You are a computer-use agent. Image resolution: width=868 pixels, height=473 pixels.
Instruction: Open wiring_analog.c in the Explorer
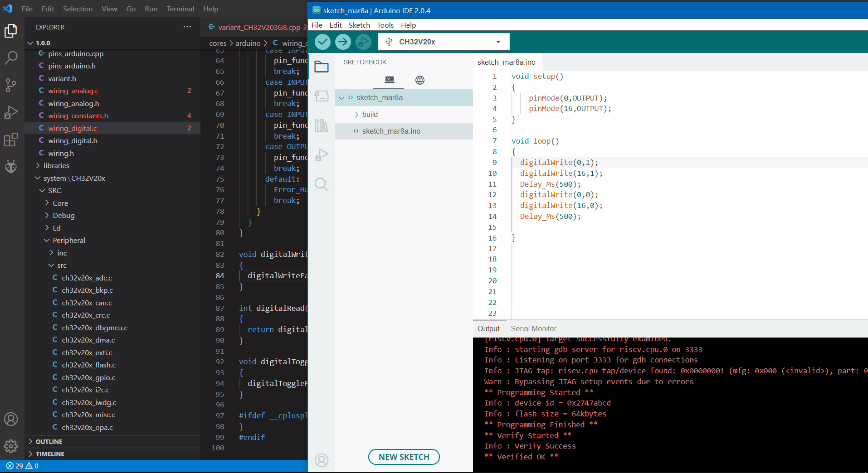coord(73,91)
